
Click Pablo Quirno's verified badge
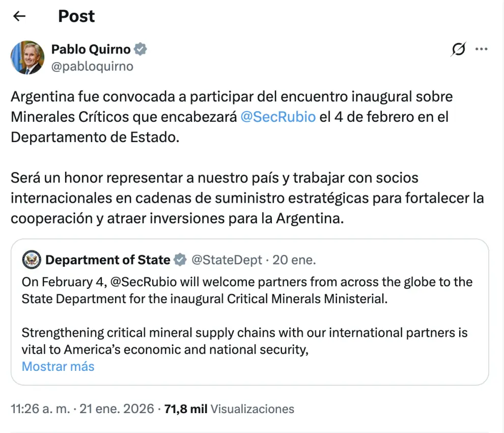click(x=141, y=49)
